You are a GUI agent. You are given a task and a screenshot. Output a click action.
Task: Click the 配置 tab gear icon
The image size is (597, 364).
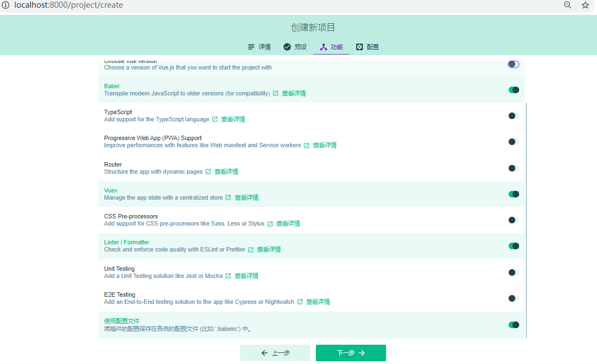(x=360, y=47)
